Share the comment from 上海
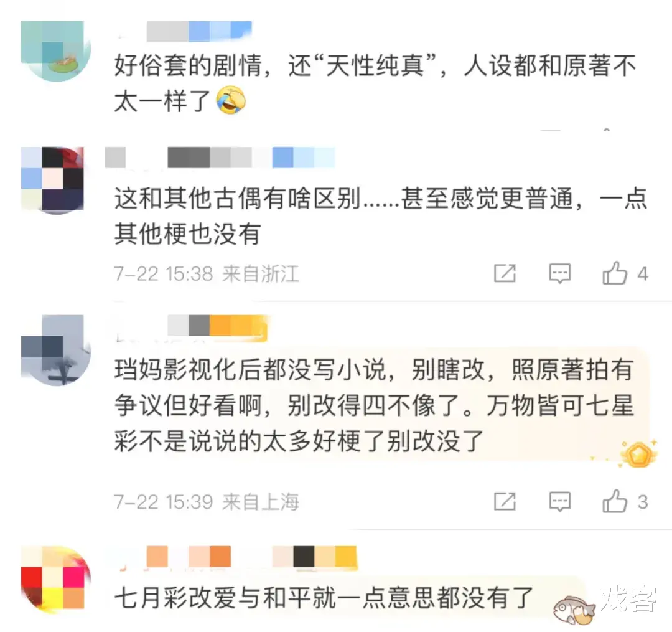The width and height of the screenshot is (672, 632). (x=505, y=501)
